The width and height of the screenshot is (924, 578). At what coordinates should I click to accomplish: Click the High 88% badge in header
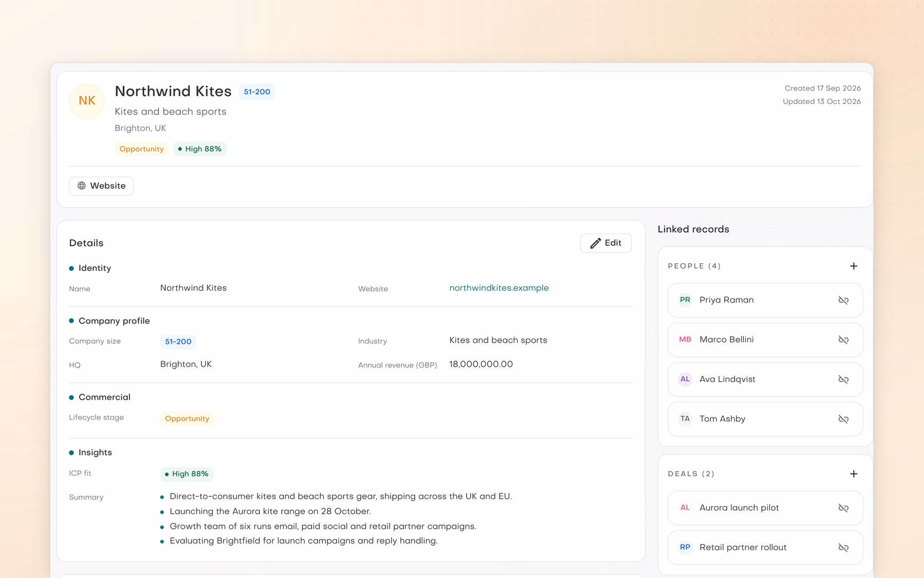click(x=200, y=149)
